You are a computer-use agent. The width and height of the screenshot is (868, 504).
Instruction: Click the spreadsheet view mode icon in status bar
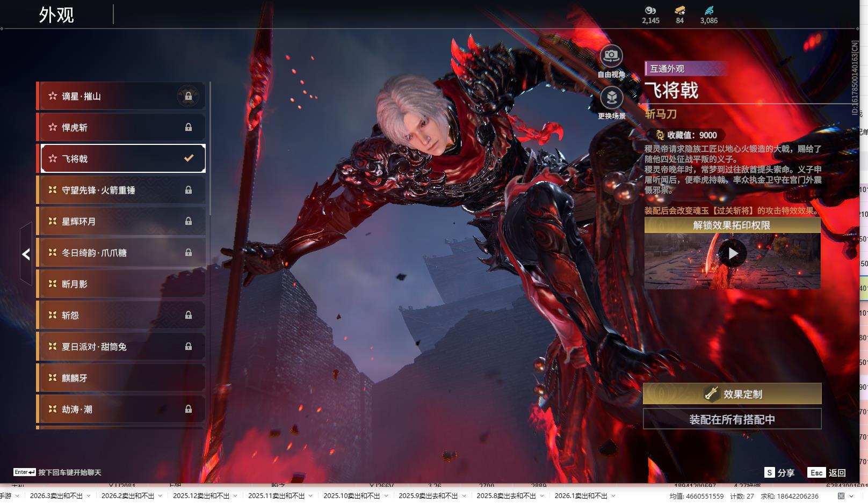[x=841, y=496]
